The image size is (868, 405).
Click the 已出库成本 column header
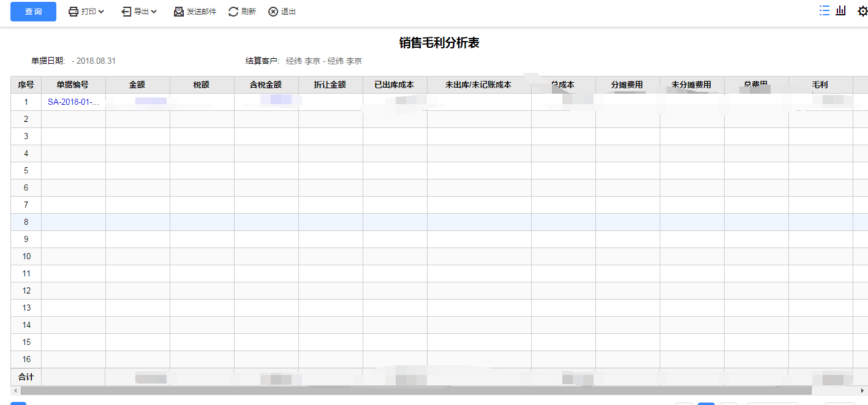point(394,85)
